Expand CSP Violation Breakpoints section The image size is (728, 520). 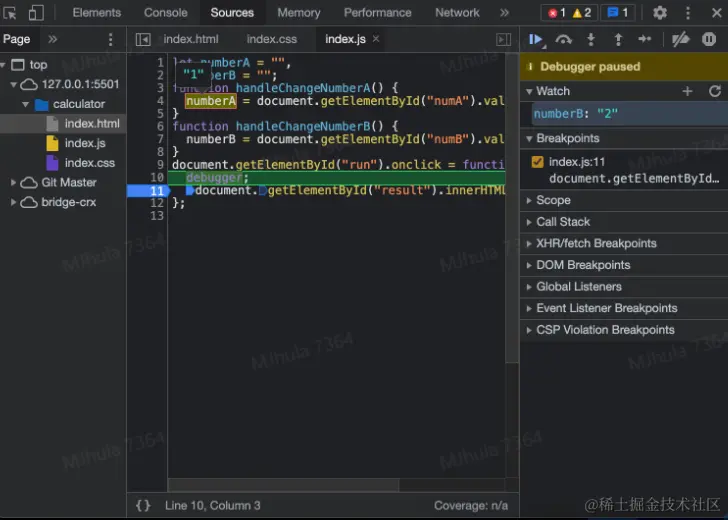tap(529, 330)
